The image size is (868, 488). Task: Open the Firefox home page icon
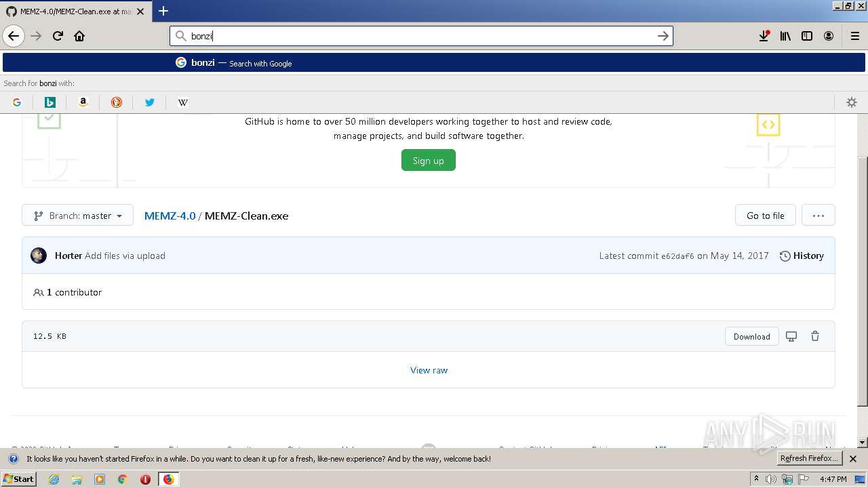[x=79, y=36]
